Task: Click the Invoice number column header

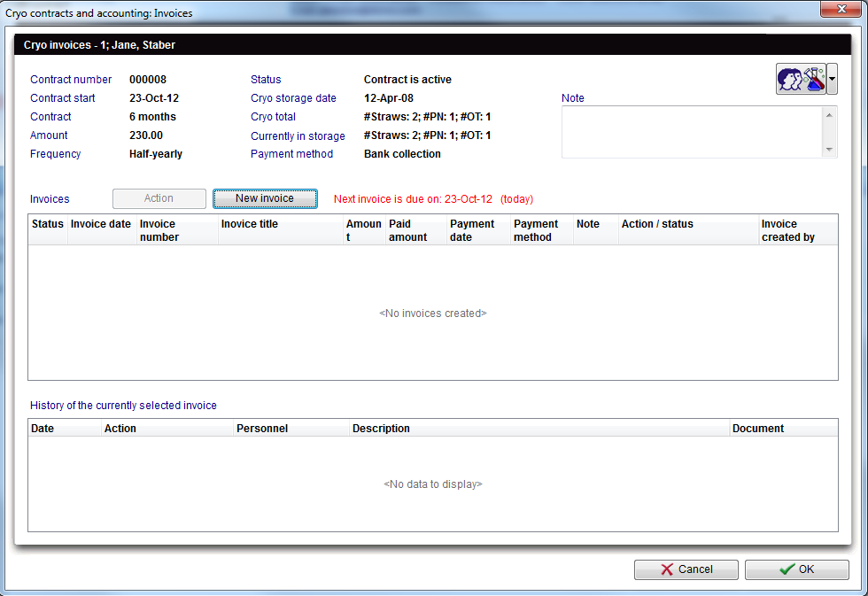Action: click(x=177, y=230)
